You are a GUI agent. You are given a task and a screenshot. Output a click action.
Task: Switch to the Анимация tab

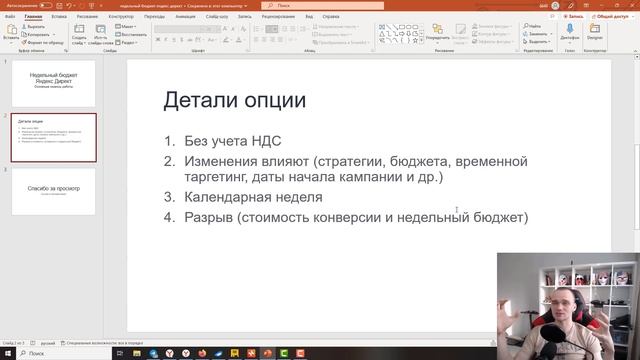(x=185, y=16)
